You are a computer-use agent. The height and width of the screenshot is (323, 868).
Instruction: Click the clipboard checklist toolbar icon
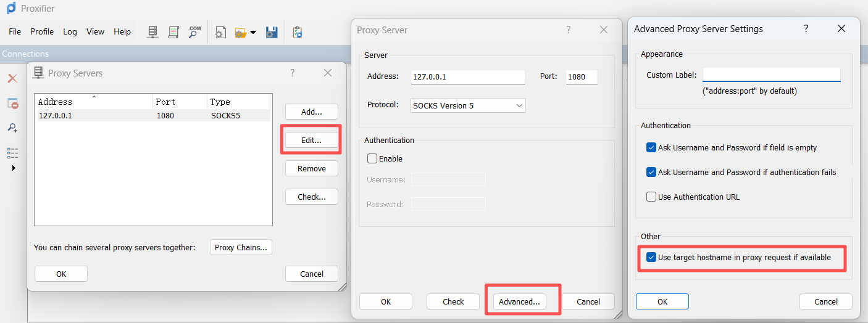[x=297, y=32]
